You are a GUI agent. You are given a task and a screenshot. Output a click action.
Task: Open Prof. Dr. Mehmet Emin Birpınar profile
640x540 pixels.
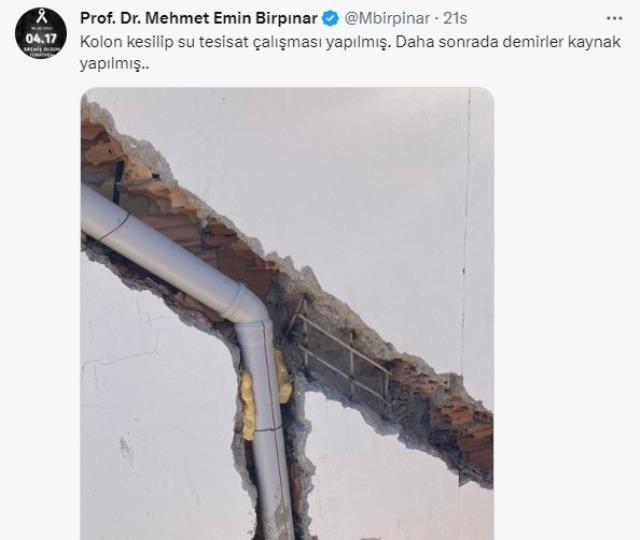coord(199,18)
